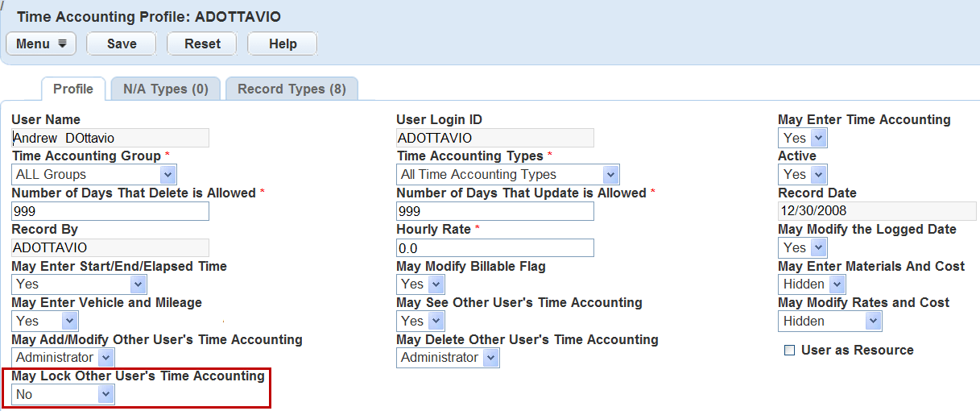Select the Profile tab
The height and width of the screenshot is (411, 980).
[x=73, y=89]
